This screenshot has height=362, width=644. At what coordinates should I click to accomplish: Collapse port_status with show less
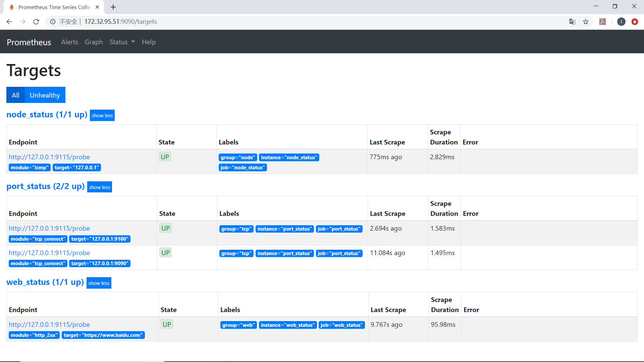pos(100,187)
